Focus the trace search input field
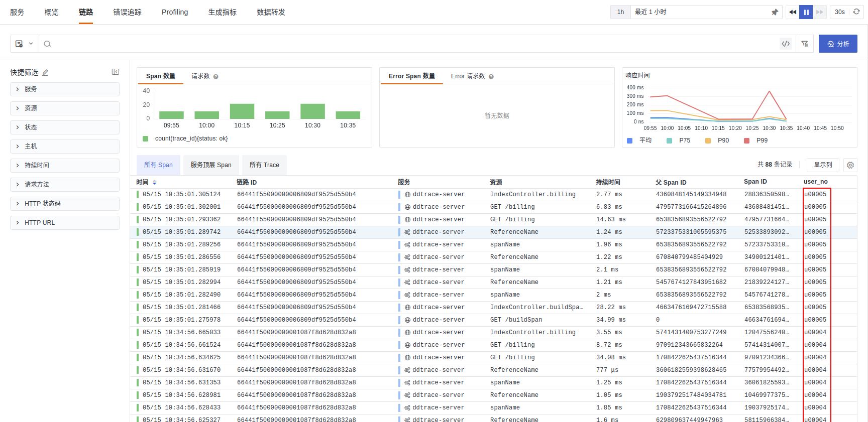The image size is (868, 422). click(415, 44)
